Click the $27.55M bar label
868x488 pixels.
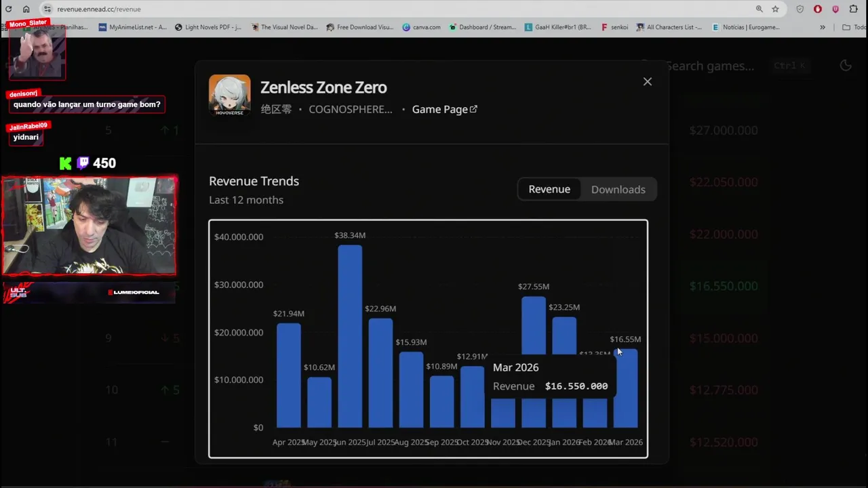[x=534, y=287]
